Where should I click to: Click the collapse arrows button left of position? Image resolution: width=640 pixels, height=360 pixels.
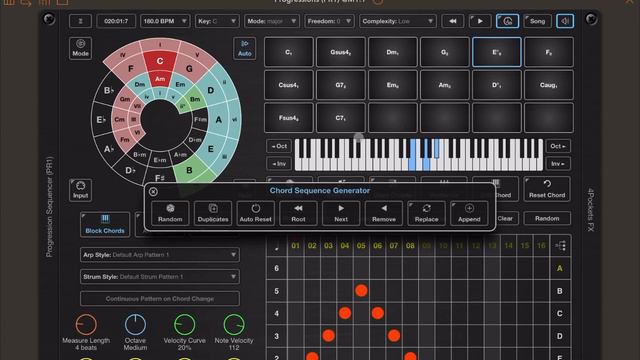pyautogui.click(x=80, y=21)
